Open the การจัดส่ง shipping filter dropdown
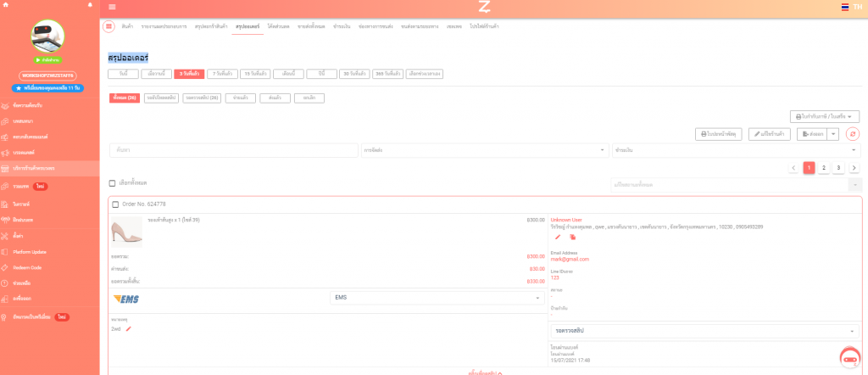The height and width of the screenshot is (375, 868). tap(484, 150)
